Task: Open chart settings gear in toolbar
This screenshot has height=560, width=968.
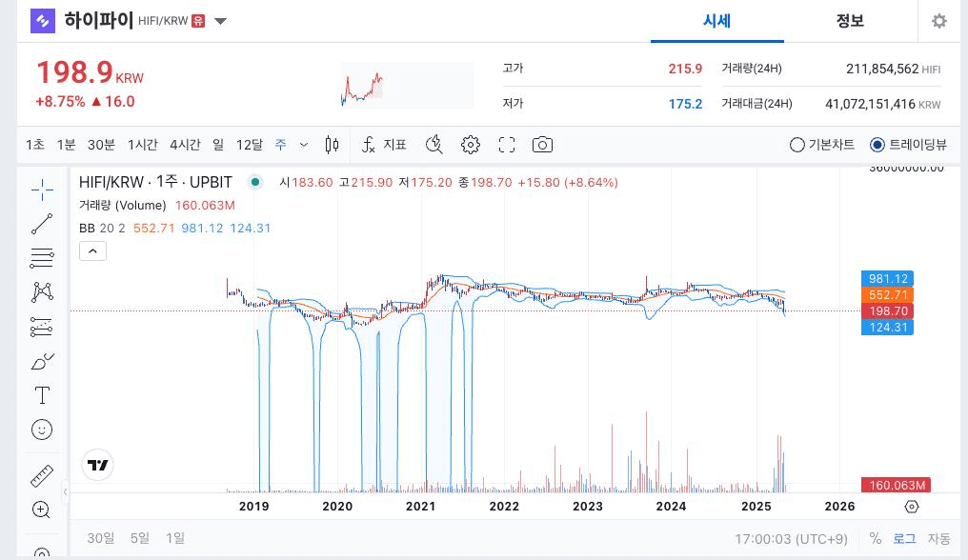Action: click(x=471, y=145)
